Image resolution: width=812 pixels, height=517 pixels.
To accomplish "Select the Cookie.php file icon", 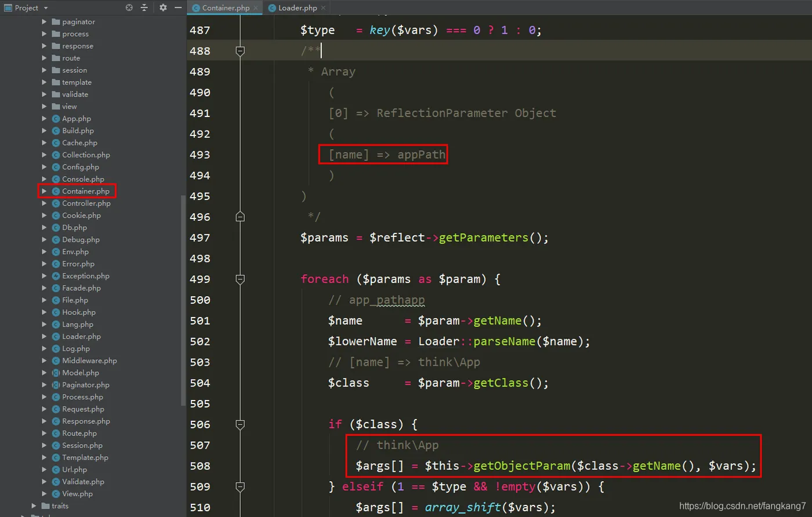I will point(56,216).
